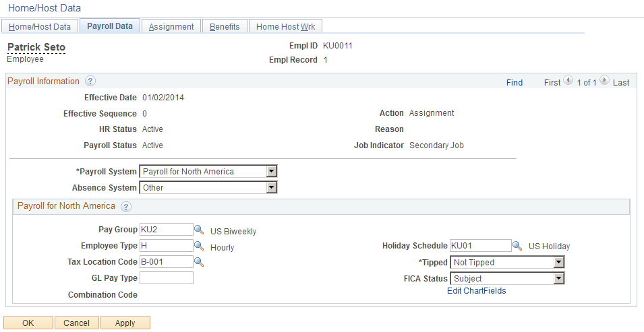This screenshot has height=332, width=644.
Task: Open the FICA Status dropdown
Action: (x=558, y=278)
